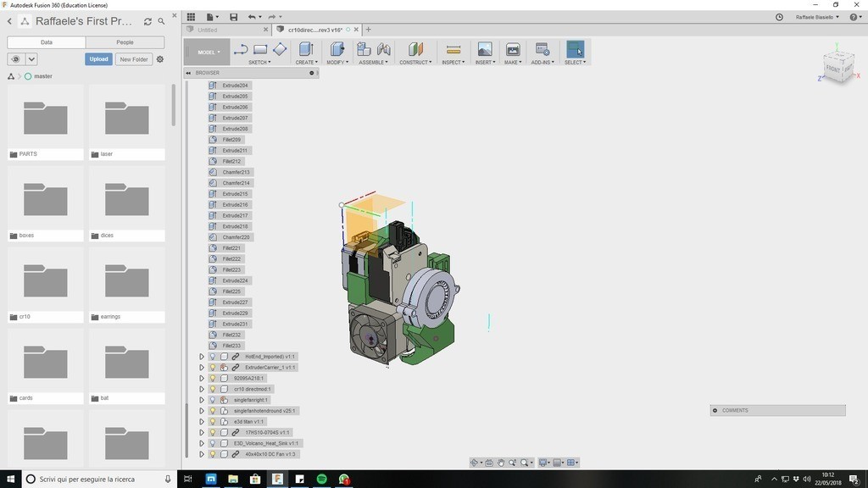The height and width of the screenshot is (488, 868).
Task: Open the SKETCH dropdown menu
Action: coord(259,63)
